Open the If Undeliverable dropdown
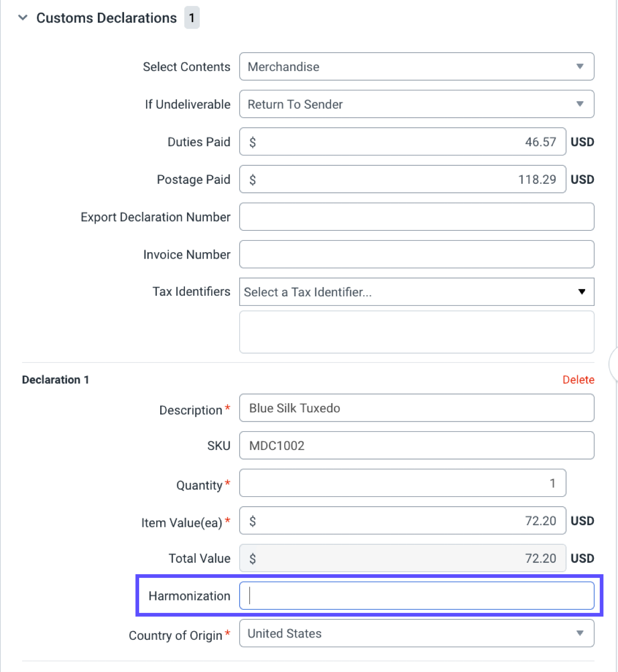 coord(416,104)
